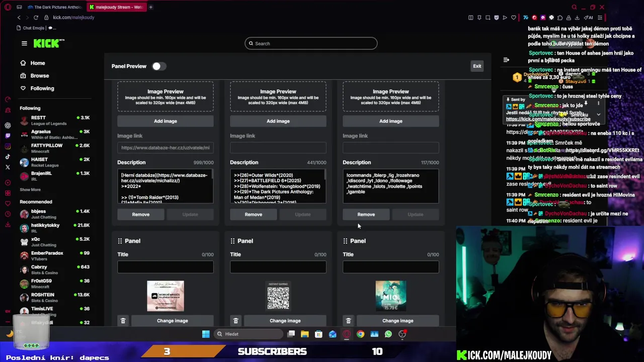This screenshot has width=644, height=362.
Task: Delete the massage image panel via trash icon
Action: click(x=123, y=321)
